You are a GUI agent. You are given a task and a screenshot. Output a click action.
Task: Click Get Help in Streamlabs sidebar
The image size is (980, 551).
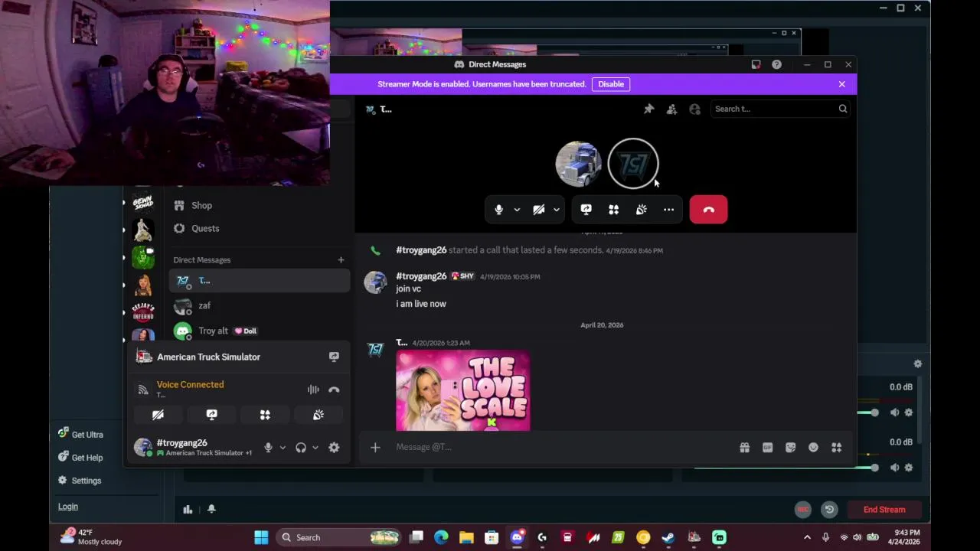tap(80, 458)
